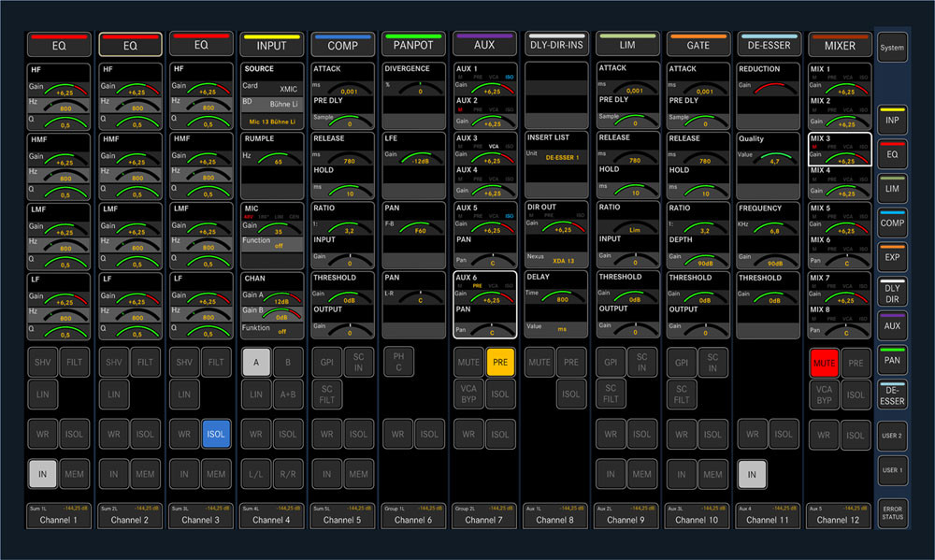Screen dimensions: 935x560
Task: Click WR button in Channel 6
Action: pos(397,434)
